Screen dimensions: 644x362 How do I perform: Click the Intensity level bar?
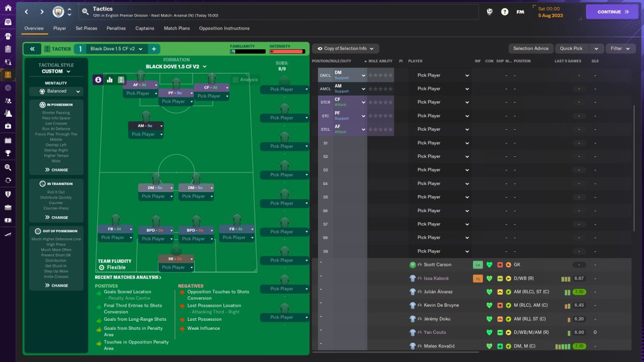pos(287,51)
